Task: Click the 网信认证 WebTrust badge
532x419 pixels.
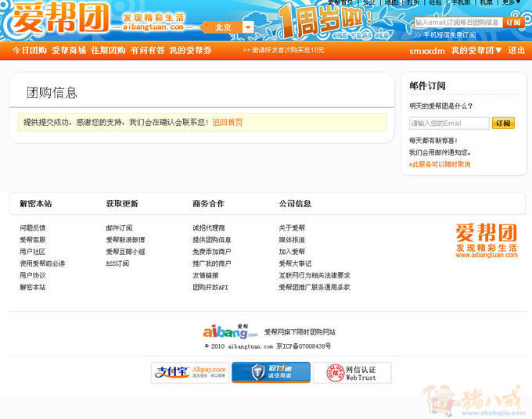Action: tap(352, 373)
